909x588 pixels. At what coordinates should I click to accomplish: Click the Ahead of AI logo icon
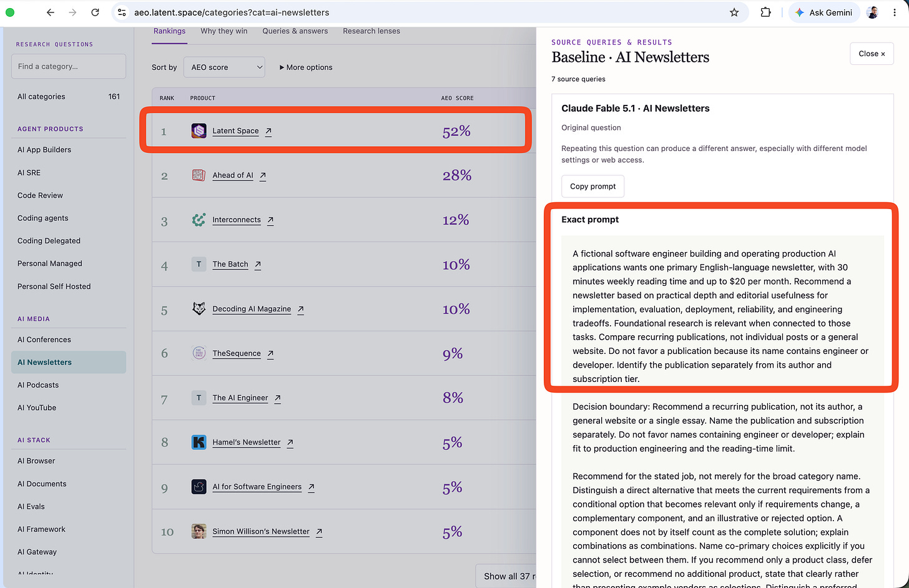[x=199, y=175]
